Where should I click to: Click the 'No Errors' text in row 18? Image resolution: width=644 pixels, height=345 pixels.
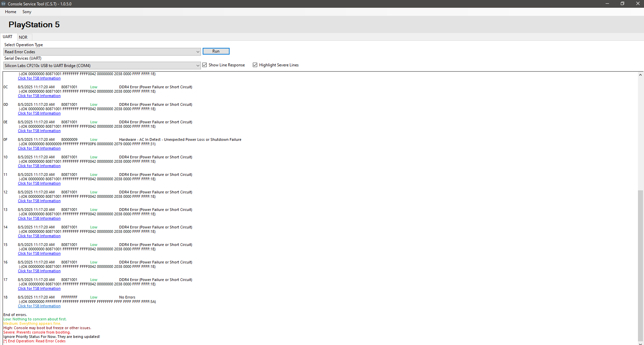click(x=127, y=297)
